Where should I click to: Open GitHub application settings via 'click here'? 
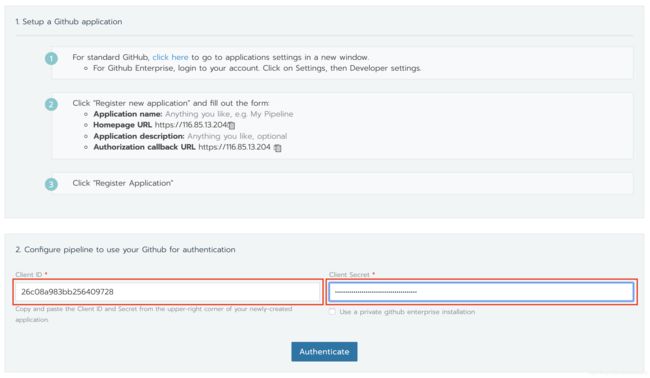pos(170,57)
